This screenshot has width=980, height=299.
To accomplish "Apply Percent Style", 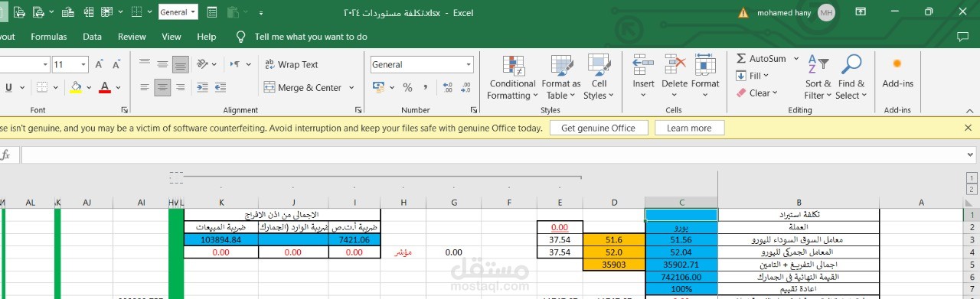I will [407, 87].
